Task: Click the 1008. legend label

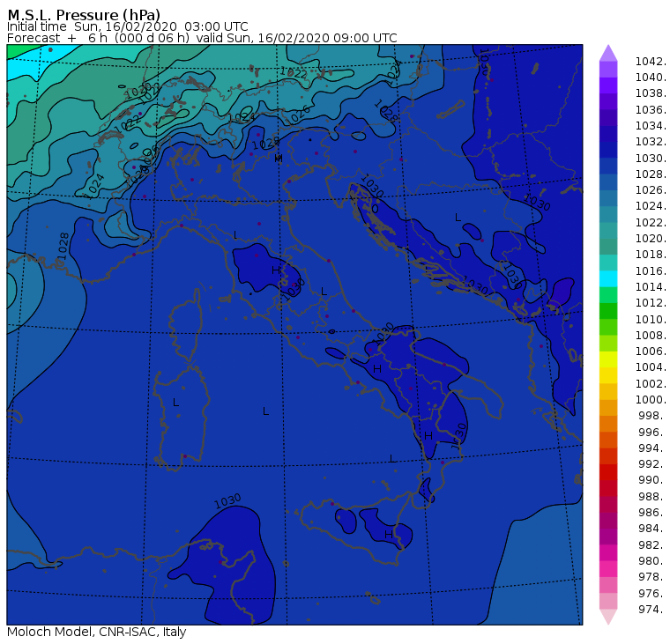Action: pos(651,336)
